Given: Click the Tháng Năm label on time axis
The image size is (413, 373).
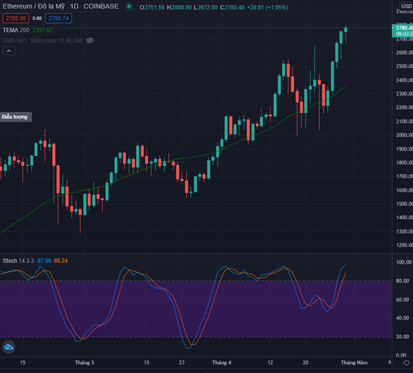Looking at the screenshot, I should [354, 363].
